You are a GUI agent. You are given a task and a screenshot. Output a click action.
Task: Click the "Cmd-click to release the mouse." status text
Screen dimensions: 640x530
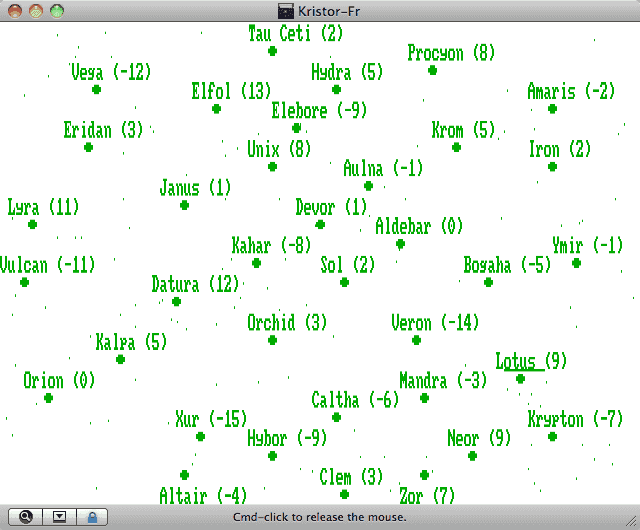pos(320,517)
